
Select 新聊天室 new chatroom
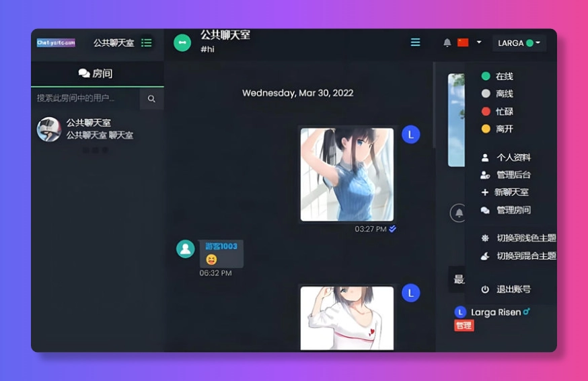click(x=505, y=193)
